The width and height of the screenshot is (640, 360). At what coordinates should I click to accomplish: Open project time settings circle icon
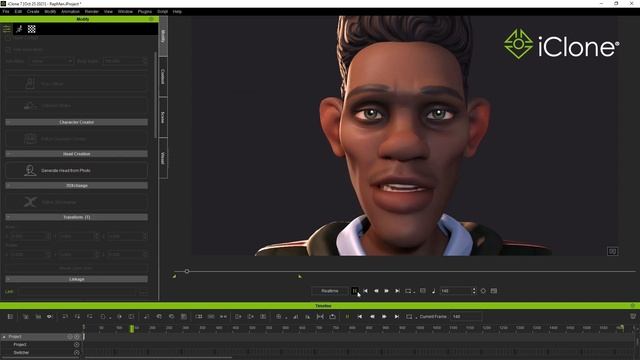(483, 291)
